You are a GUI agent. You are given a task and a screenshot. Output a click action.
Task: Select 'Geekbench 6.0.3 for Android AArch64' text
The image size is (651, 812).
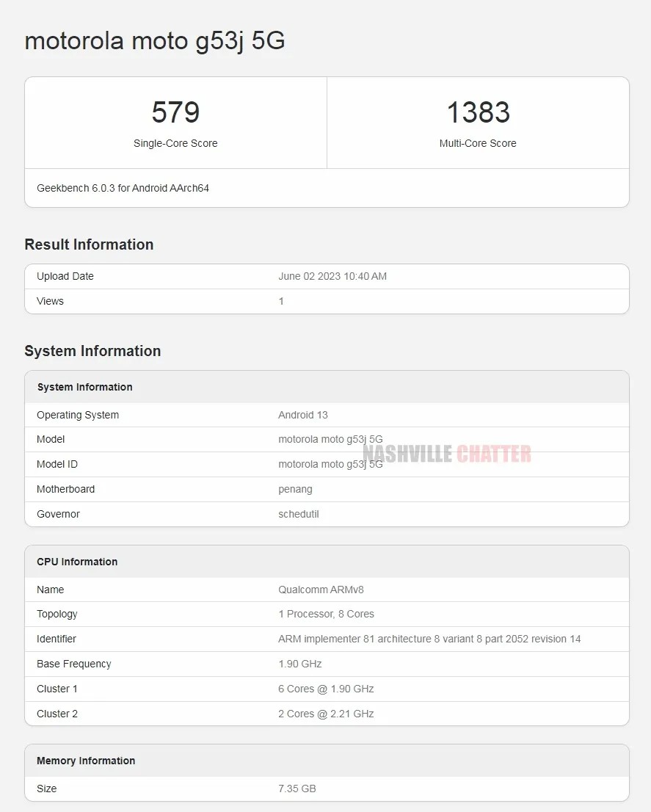pyautogui.click(x=123, y=188)
